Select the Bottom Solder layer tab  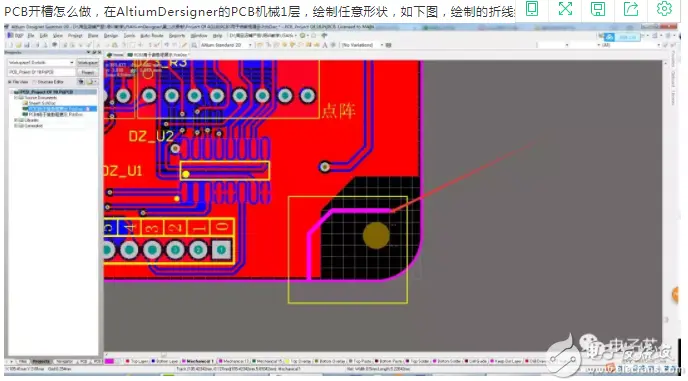click(448, 361)
